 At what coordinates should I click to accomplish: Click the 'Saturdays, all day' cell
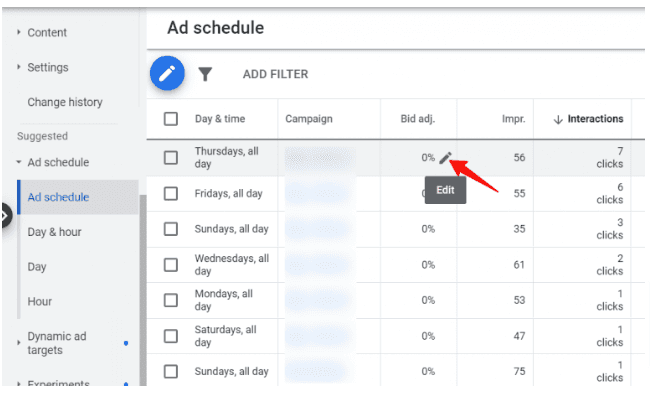click(x=226, y=336)
